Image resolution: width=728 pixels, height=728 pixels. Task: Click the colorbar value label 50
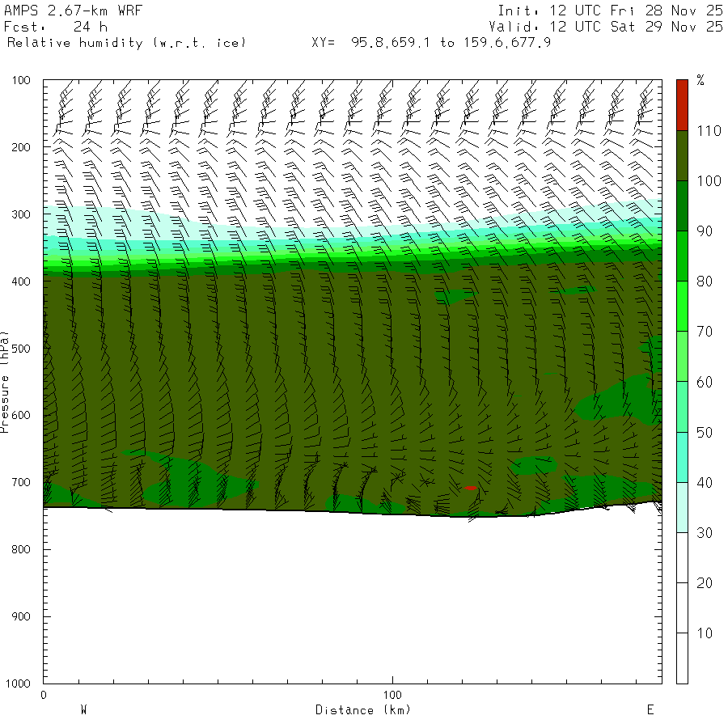point(705,432)
